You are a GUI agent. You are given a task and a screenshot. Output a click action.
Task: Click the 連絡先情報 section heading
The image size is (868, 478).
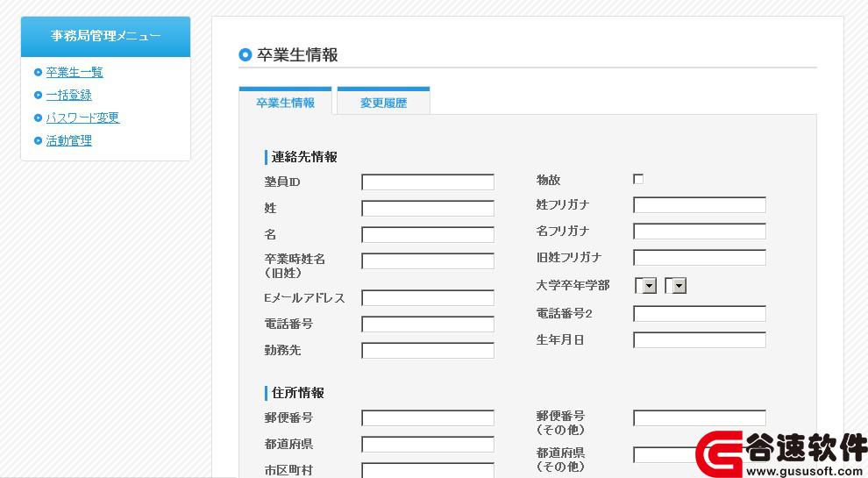point(304,157)
